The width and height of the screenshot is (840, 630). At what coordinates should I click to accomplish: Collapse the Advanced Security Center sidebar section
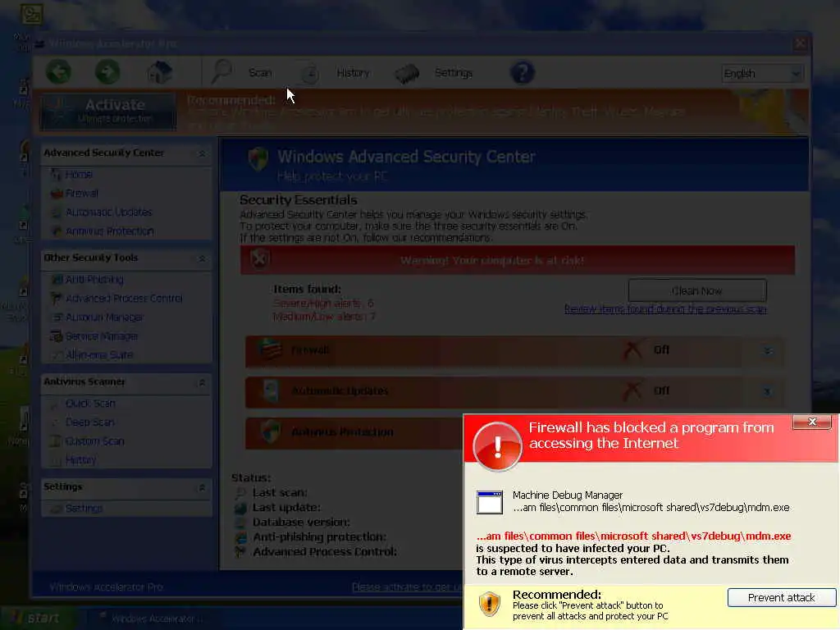pyautogui.click(x=202, y=153)
